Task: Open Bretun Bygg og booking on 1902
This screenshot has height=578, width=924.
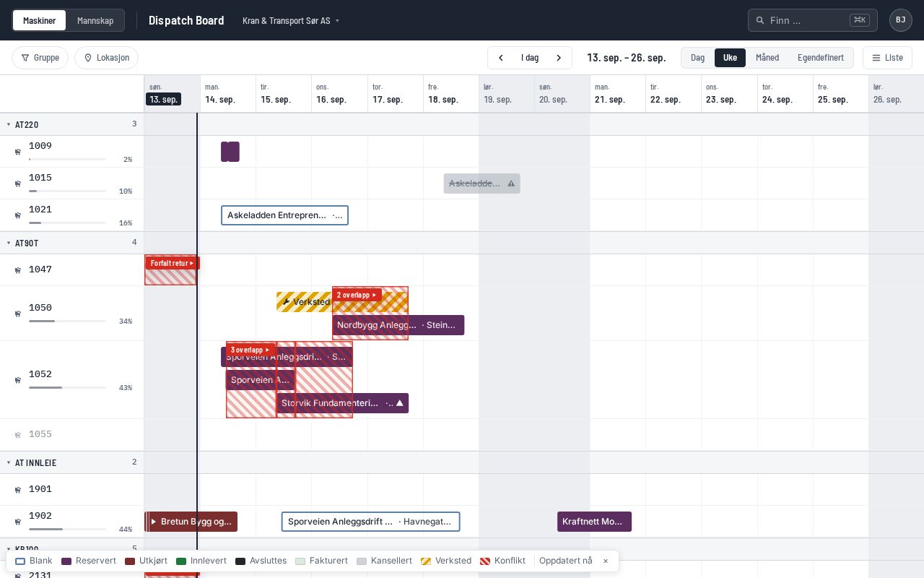Action: click(191, 522)
